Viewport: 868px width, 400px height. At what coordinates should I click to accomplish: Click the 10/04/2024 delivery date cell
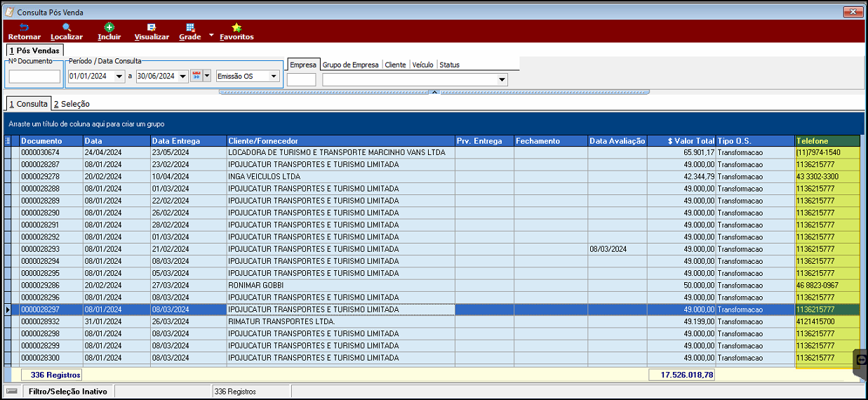pyautogui.click(x=188, y=177)
